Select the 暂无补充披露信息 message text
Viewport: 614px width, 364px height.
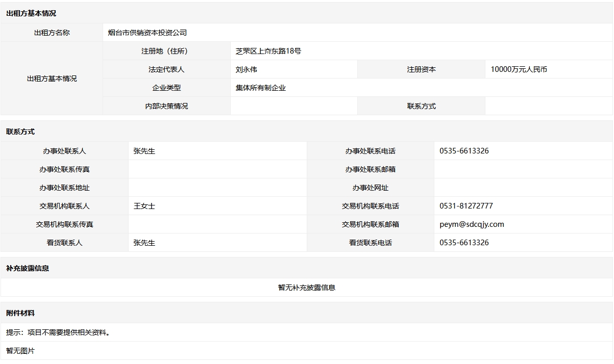click(307, 288)
